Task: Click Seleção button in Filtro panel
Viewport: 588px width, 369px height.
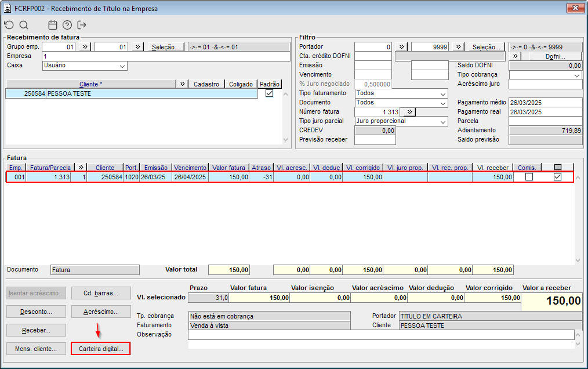Action: (x=486, y=47)
